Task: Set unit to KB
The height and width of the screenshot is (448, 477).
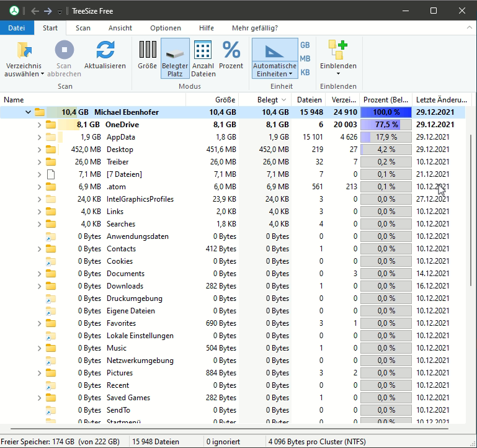Action: (305, 73)
